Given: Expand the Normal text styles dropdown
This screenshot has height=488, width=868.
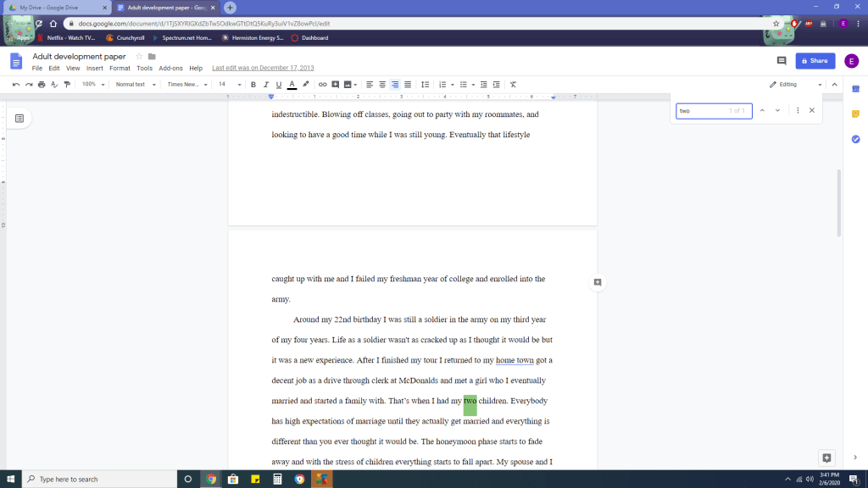Looking at the screenshot, I should click(134, 85).
